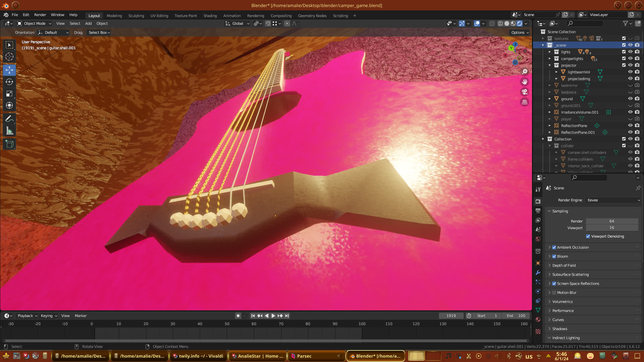Disable the Bloom checkbox
Screen dimensions: 644x362
coord(554,256)
